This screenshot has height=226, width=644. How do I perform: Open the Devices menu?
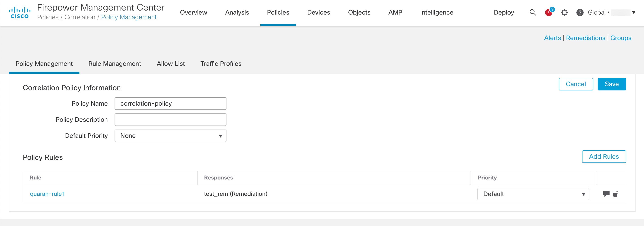[318, 12]
